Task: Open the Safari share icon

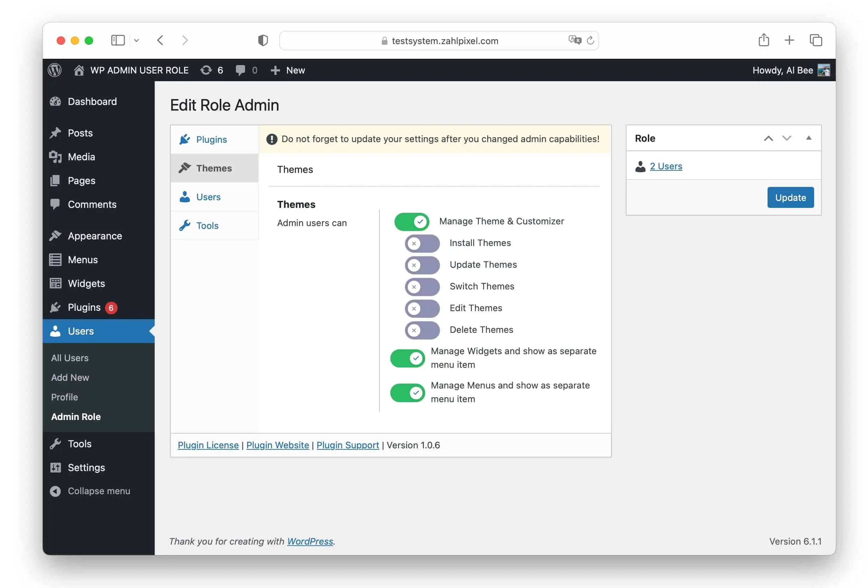Action: (764, 40)
